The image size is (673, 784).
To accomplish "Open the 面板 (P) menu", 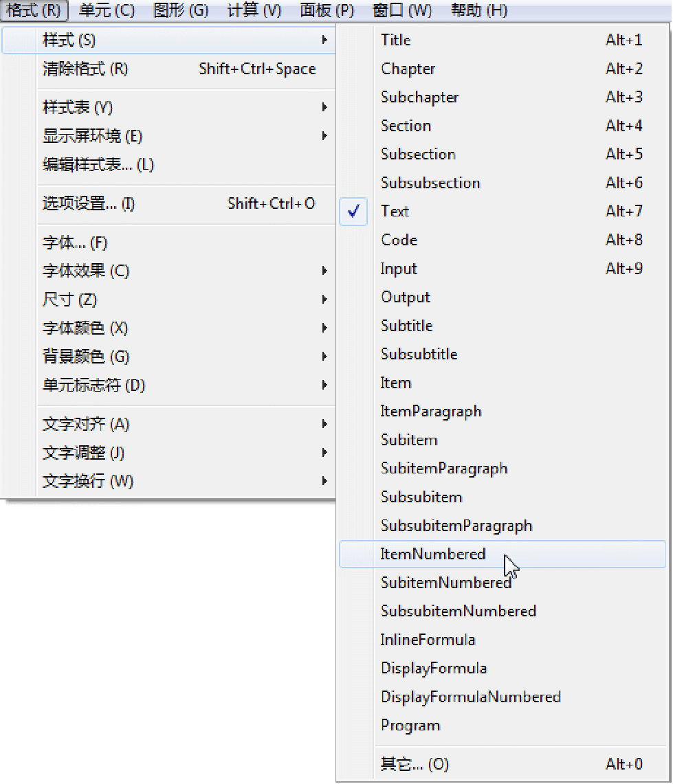I will (x=327, y=10).
